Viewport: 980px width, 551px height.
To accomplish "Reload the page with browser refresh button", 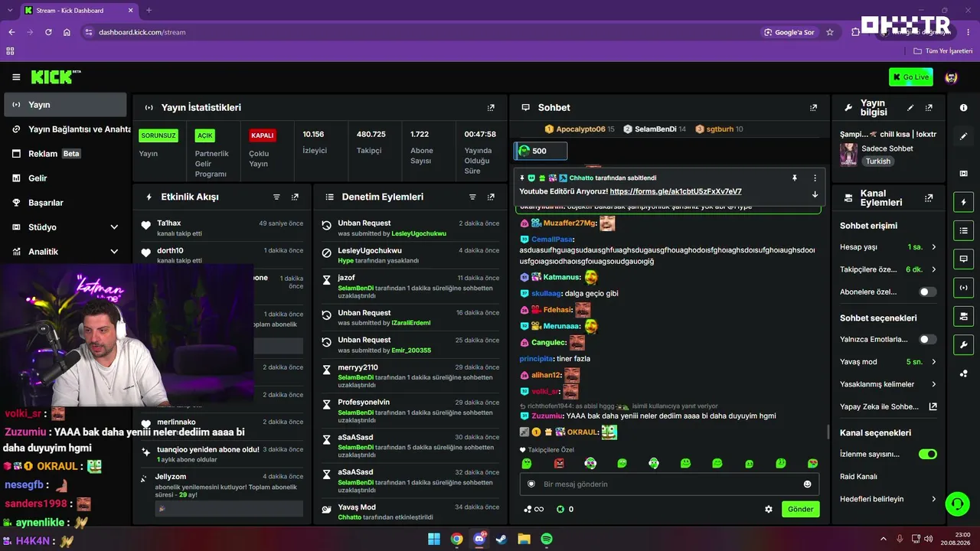I will [x=48, y=32].
